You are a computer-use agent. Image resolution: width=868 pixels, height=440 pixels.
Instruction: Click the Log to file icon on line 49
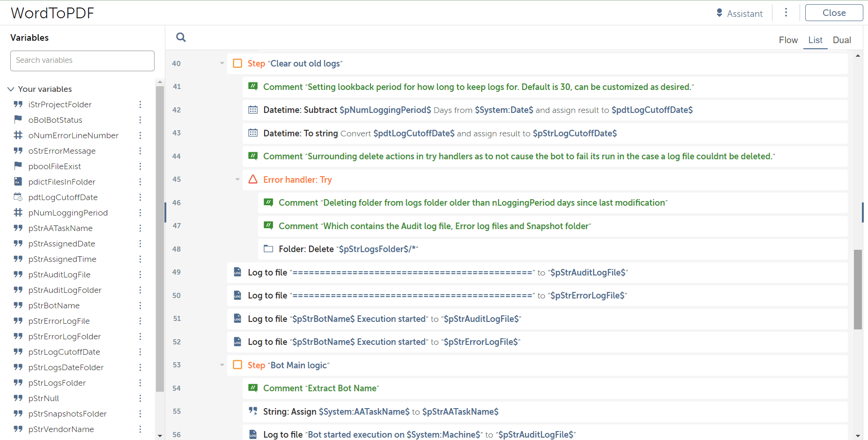click(237, 272)
